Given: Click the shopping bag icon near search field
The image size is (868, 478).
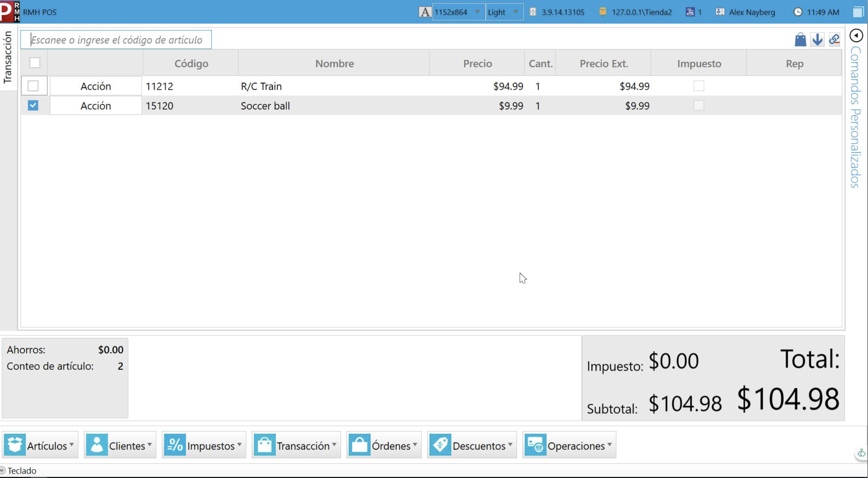Looking at the screenshot, I should pyautogui.click(x=800, y=39).
